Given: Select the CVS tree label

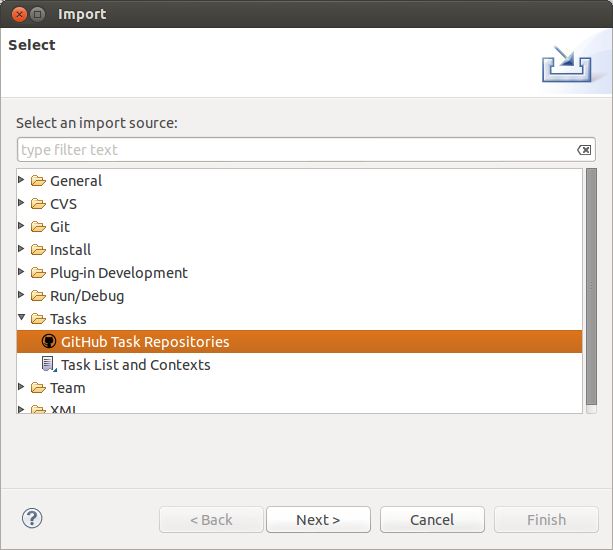Looking at the screenshot, I should click(63, 204).
